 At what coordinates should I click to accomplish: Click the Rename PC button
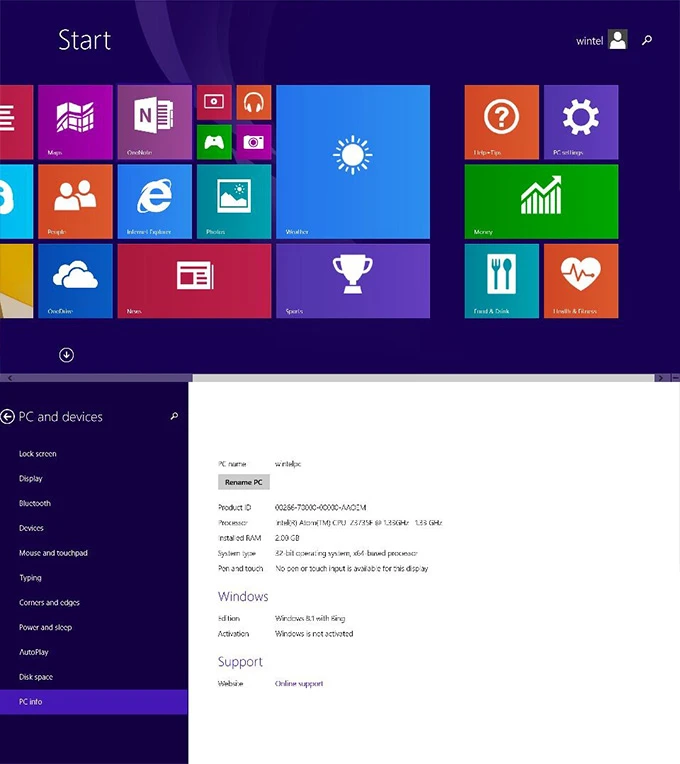click(x=244, y=482)
